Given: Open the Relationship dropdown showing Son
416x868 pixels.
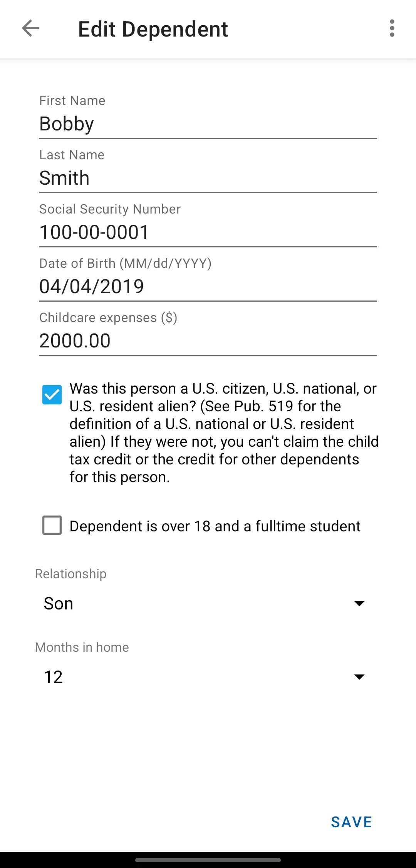Looking at the screenshot, I should 200,603.
